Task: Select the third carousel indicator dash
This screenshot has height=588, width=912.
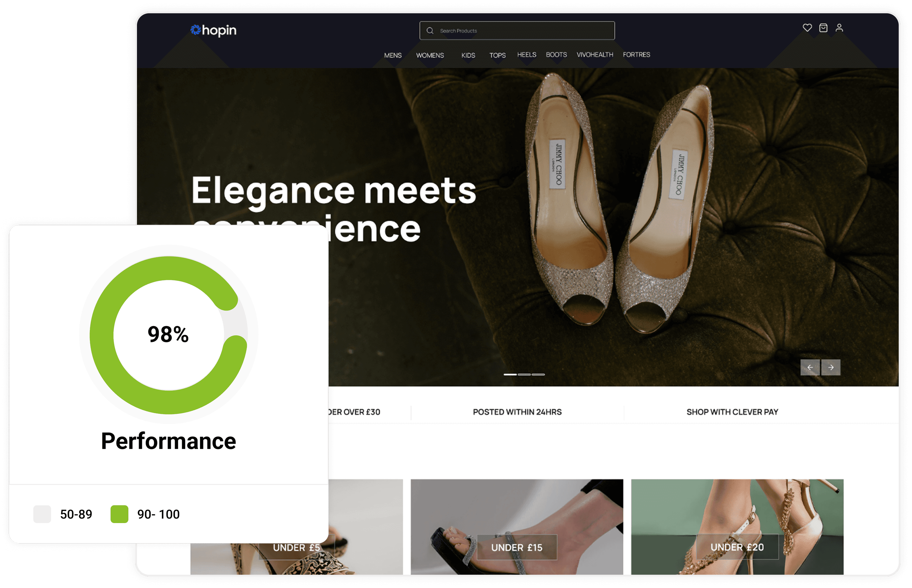Action: click(x=538, y=375)
